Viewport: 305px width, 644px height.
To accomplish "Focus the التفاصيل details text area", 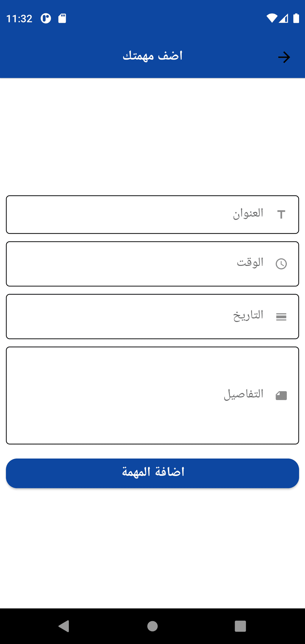I will point(152,396).
